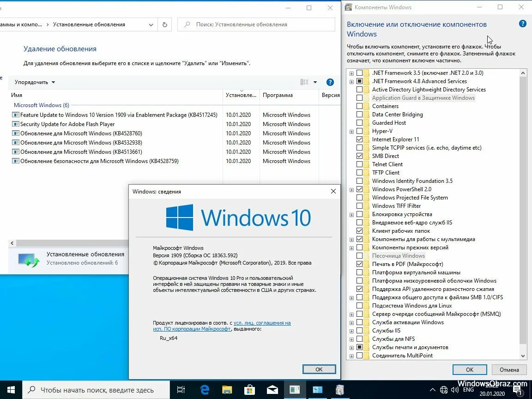The width and height of the screenshot is (532, 399).
Task: Click Отмена in Windows Features dialog
Action: coord(509,369)
